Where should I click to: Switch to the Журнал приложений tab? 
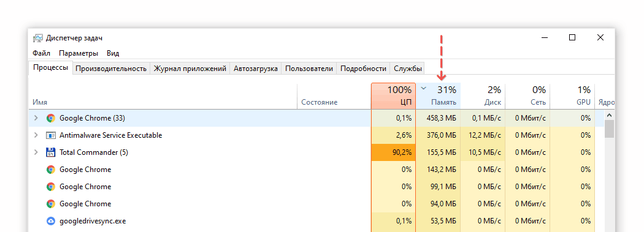190,69
